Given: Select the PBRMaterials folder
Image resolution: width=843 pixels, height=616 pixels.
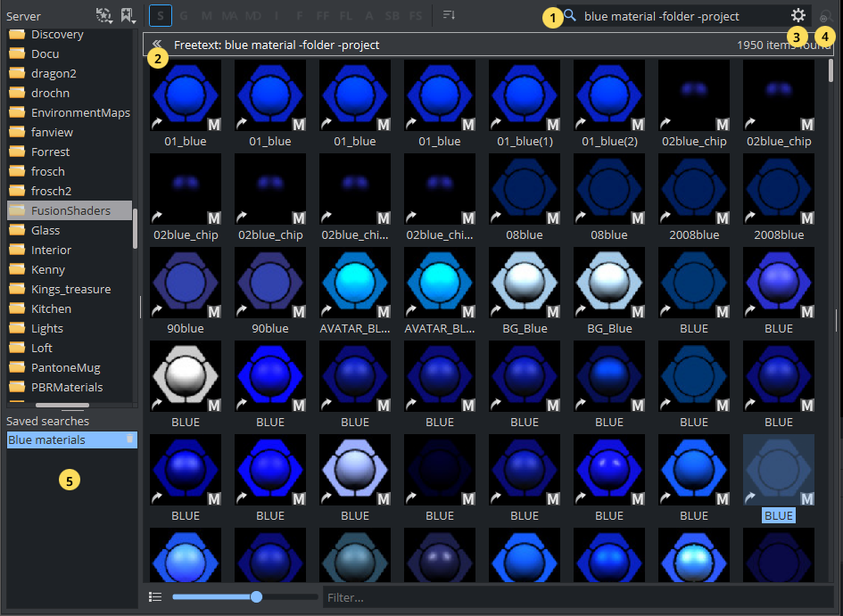Looking at the screenshot, I should (x=67, y=387).
